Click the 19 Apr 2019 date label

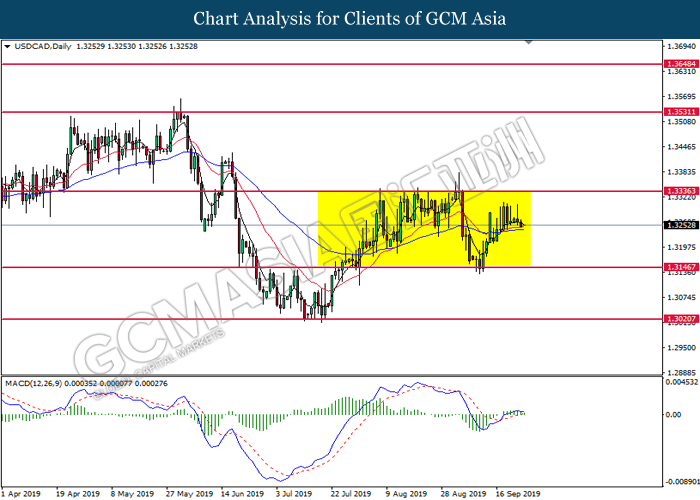78,494
